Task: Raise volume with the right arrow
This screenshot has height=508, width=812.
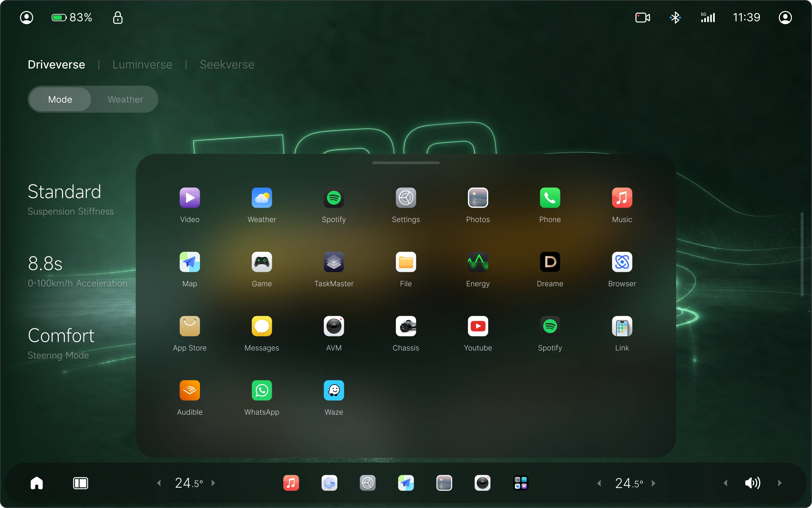Action: [x=780, y=483]
